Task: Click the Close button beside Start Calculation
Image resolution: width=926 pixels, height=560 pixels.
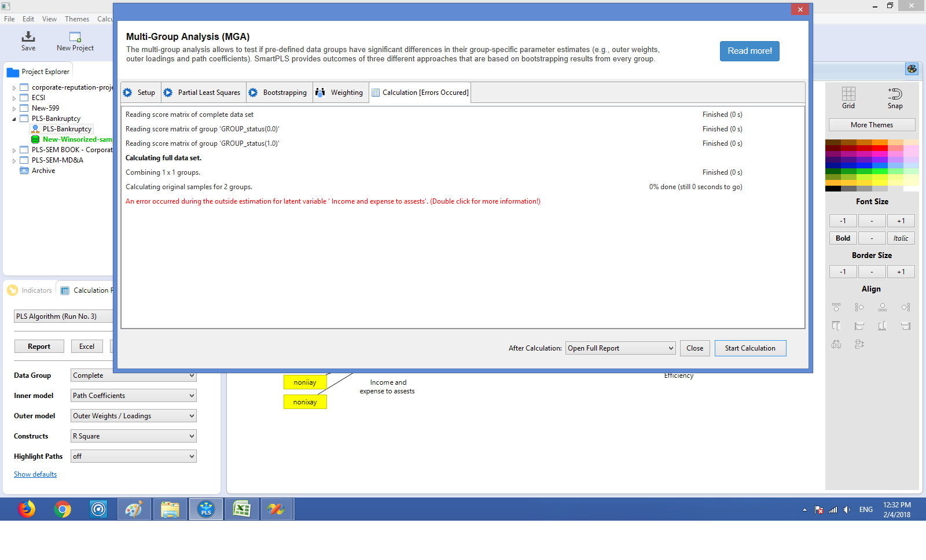Action: point(694,348)
